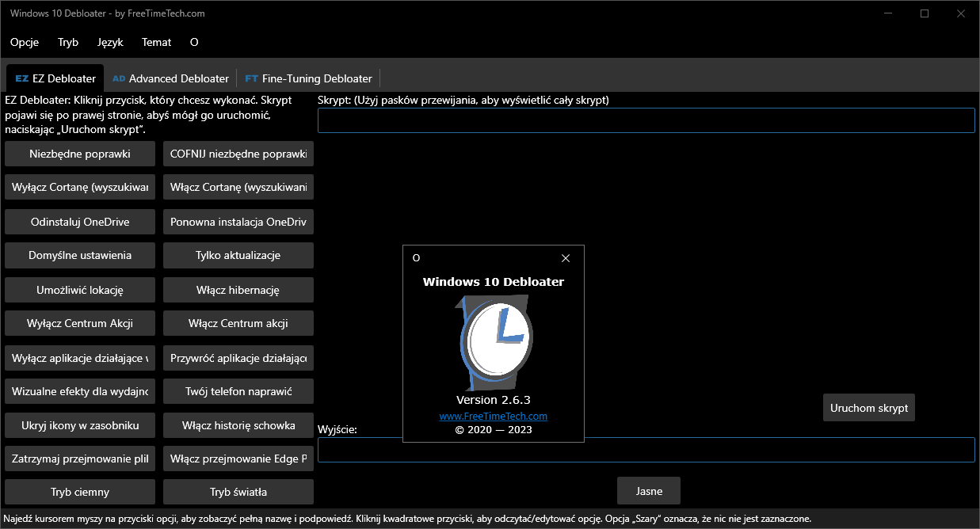Click Twój telefon naprawić button
Screen dimensions: 980x529
[238, 391]
